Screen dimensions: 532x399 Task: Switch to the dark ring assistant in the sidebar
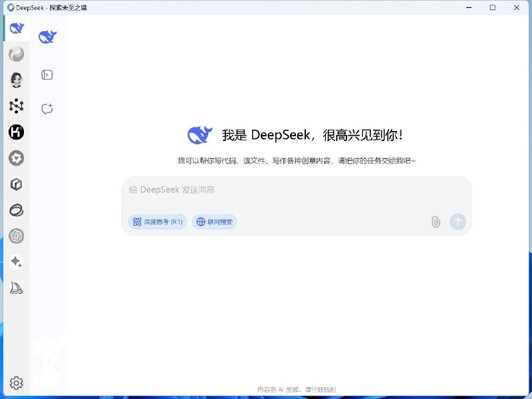[x=16, y=210]
